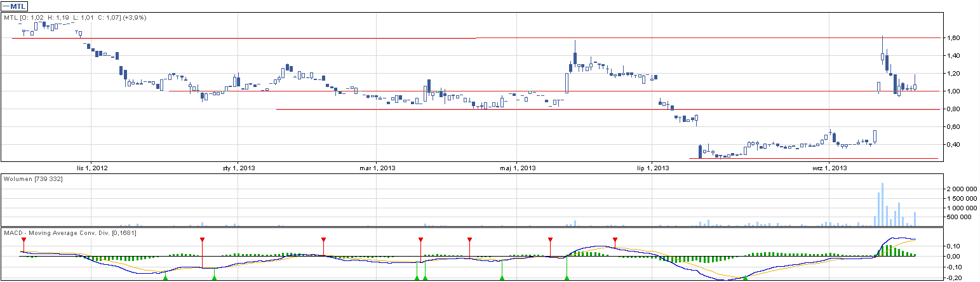The height and width of the screenshot is (282, 980).
Task: Click the 500 000 volume axis label
Action: 958,217
